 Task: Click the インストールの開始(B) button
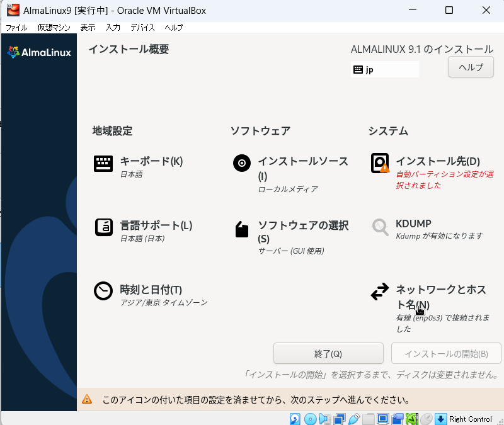tap(446, 353)
